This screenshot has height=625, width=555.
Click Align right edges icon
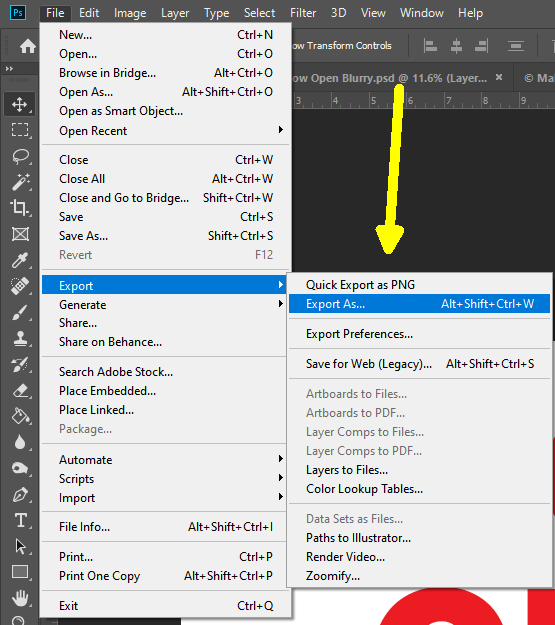482,46
